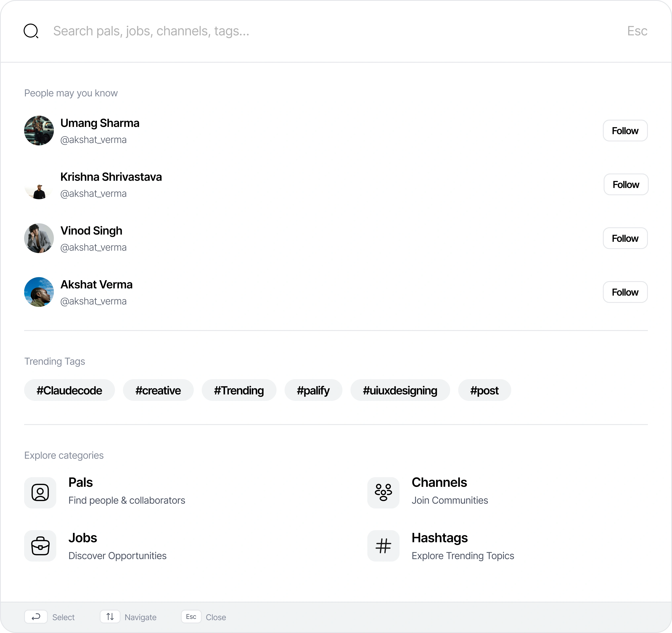The image size is (672, 633).
Task: Click the 'People may you know' heading
Action: 71,93
